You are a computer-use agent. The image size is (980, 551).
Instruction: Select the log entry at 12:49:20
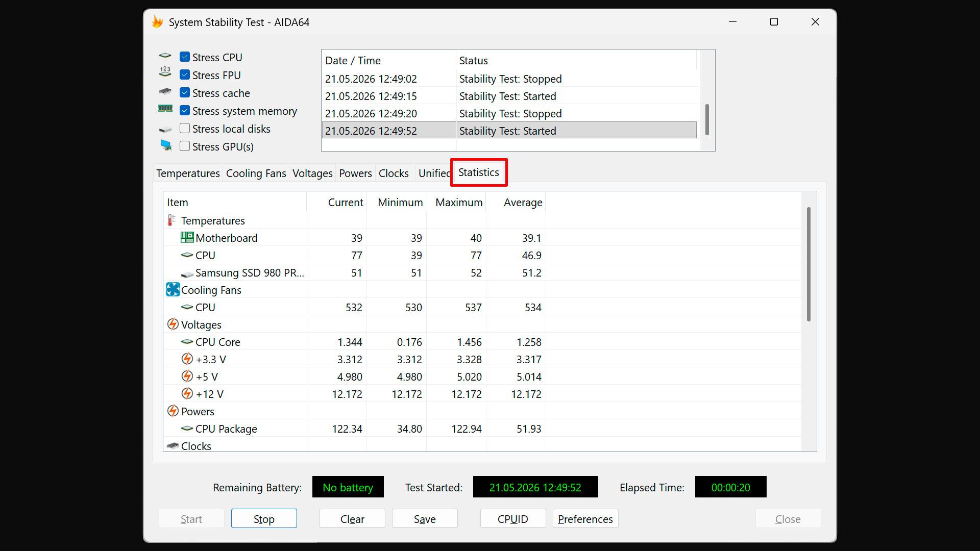click(509, 113)
